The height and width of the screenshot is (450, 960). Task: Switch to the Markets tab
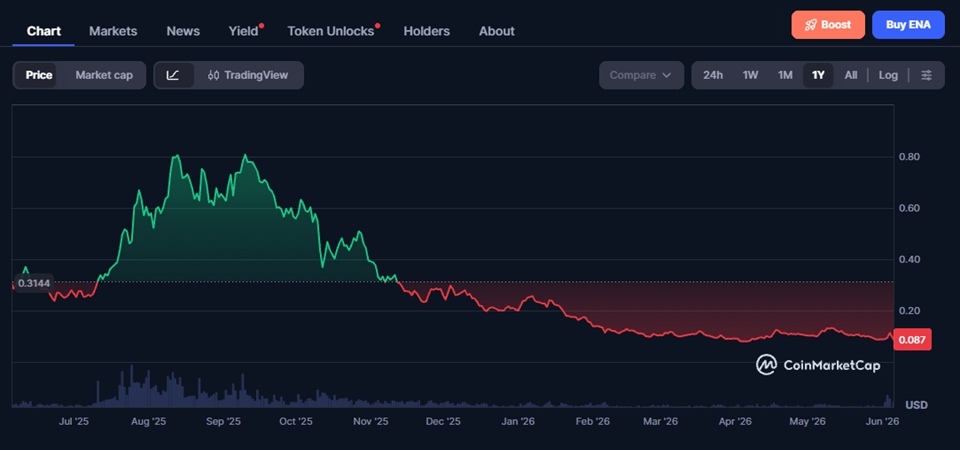coord(113,31)
